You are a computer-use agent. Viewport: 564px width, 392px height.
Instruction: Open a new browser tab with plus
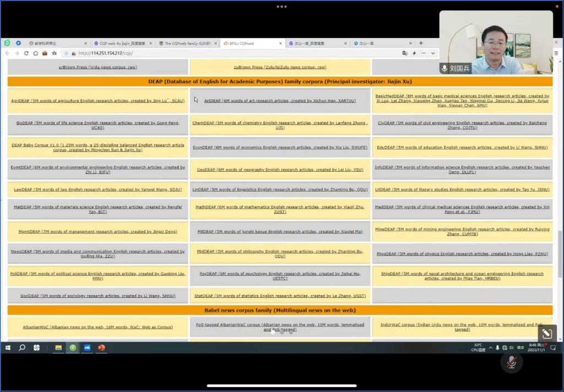[x=421, y=43]
